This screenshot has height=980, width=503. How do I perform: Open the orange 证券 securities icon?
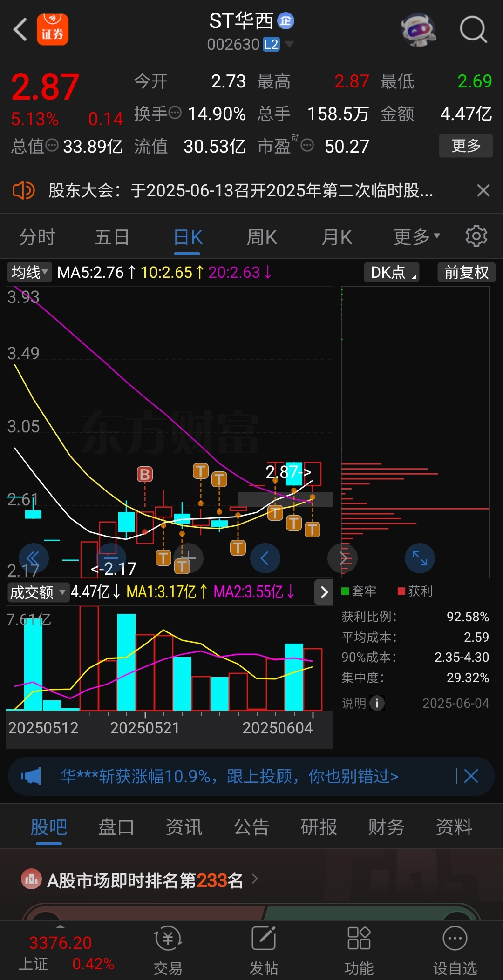[53, 29]
